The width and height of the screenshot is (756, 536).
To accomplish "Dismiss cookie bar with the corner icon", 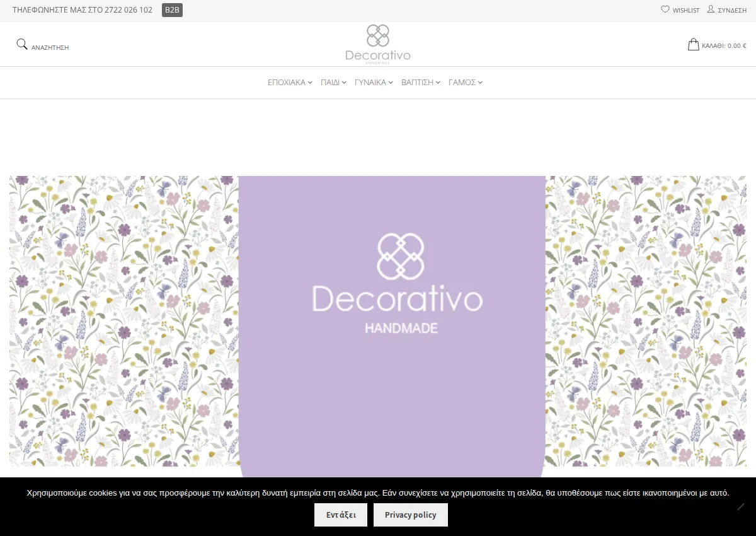I will (741, 506).
